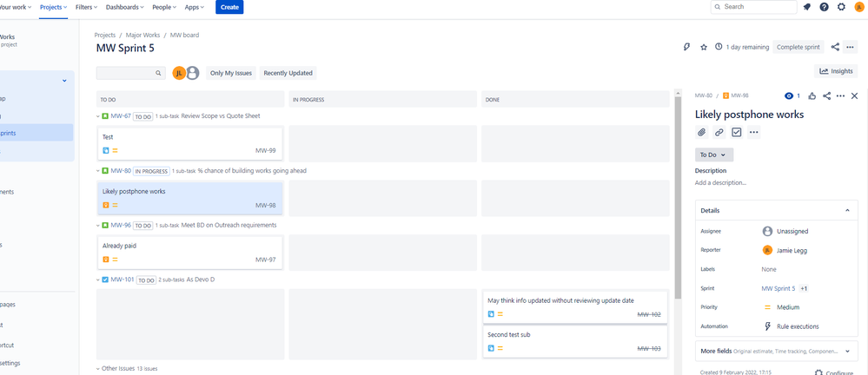The image size is (868, 375).
Task: Collapse the MW-80 swimlane
Action: [x=98, y=171]
